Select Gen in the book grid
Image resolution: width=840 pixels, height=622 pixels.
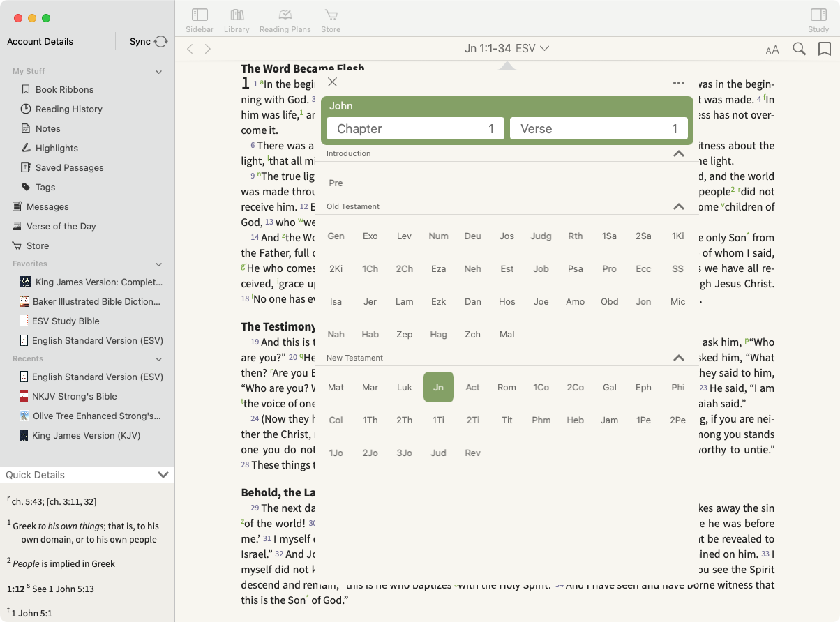click(x=336, y=236)
